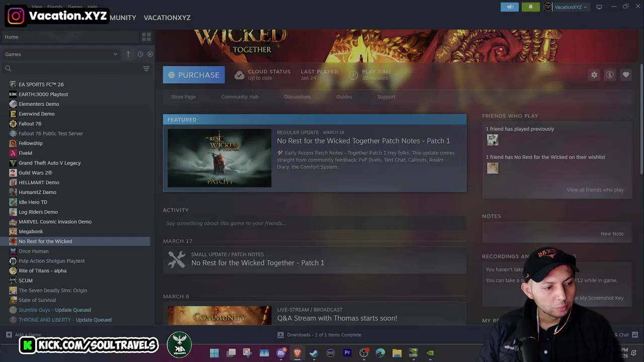Open Pulp Action Shotgun Playtest

(51, 261)
